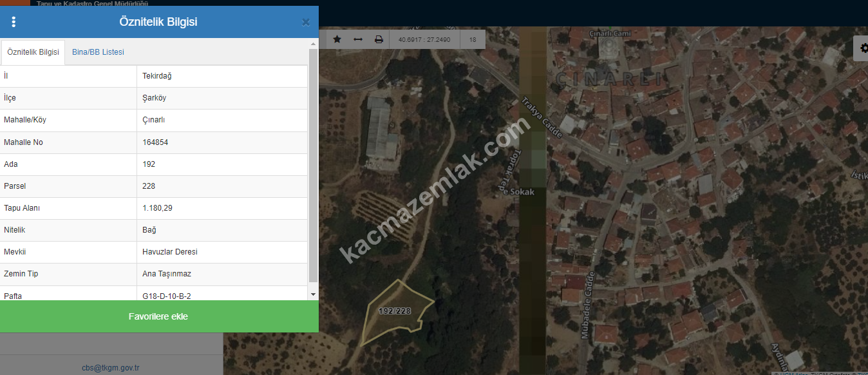Open the three-dot menu in panel header
868x375 pixels.
click(x=14, y=22)
